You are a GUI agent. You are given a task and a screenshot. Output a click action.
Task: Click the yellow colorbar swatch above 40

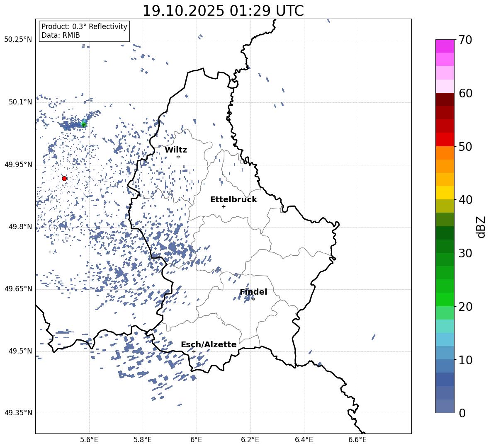[445, 193]
